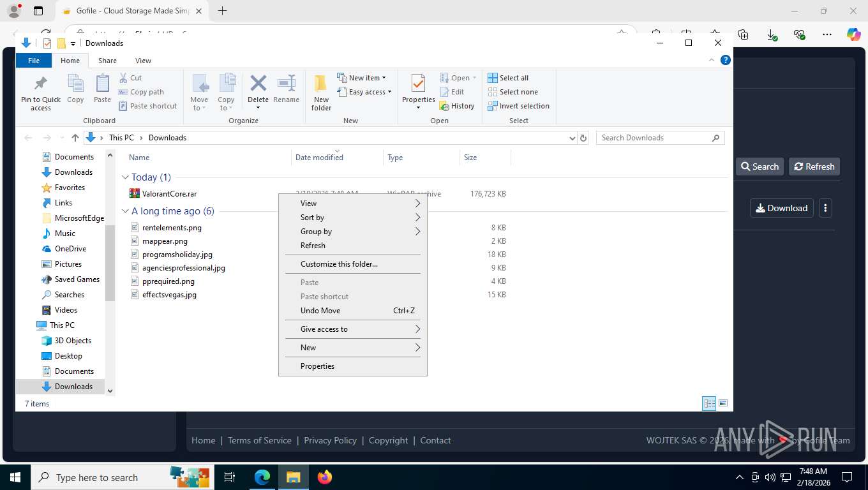This screenshot has width=868, height=490.
Task: Collapse the Today group
Action: point(125,177)
